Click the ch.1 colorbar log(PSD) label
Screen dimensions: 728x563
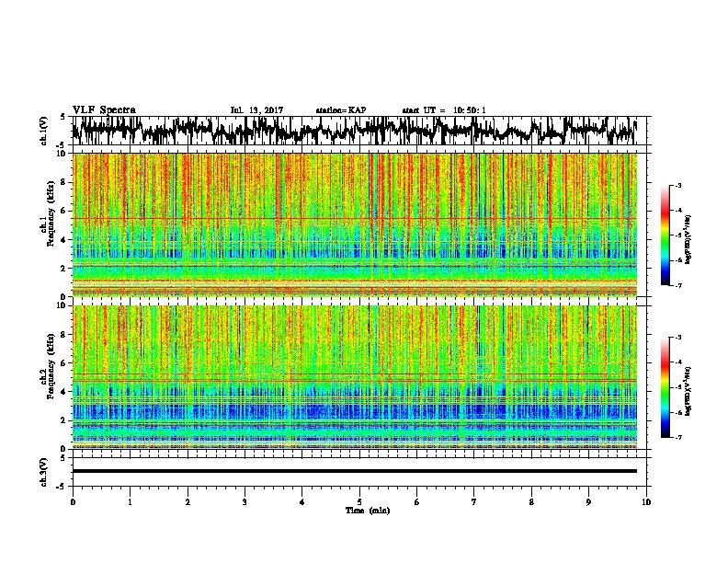(x=688, y=239)
